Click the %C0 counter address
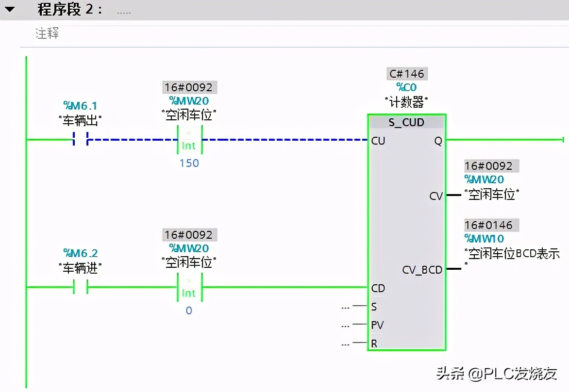Screen dimensions: 569x392 (406, 87)
